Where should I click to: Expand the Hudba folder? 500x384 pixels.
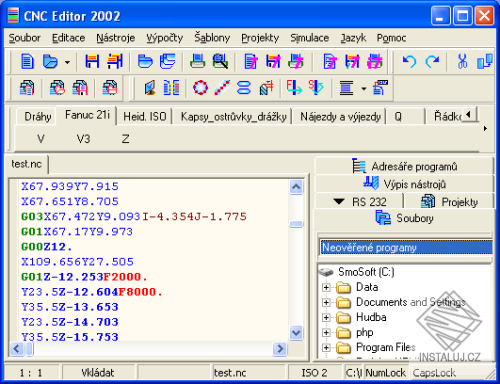(326, 317)
